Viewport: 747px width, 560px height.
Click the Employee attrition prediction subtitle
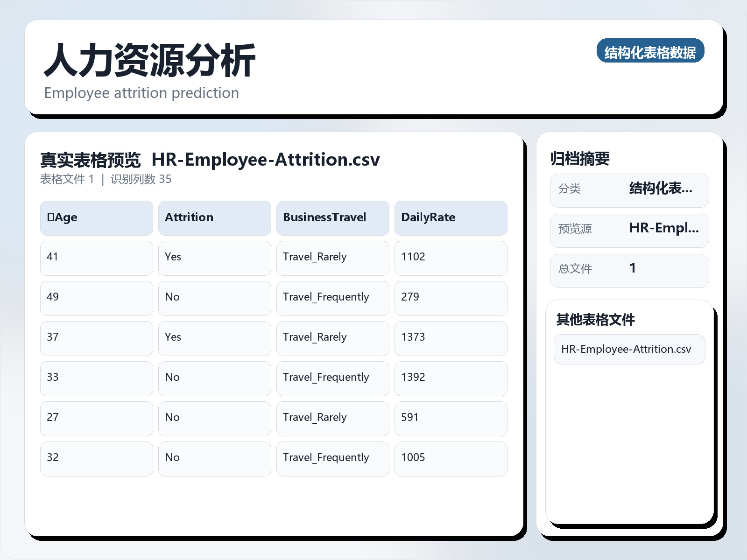[141, 93]
